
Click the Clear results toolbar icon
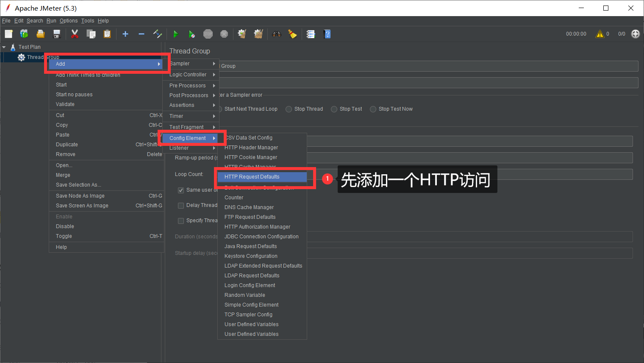(x=242, y=34)
